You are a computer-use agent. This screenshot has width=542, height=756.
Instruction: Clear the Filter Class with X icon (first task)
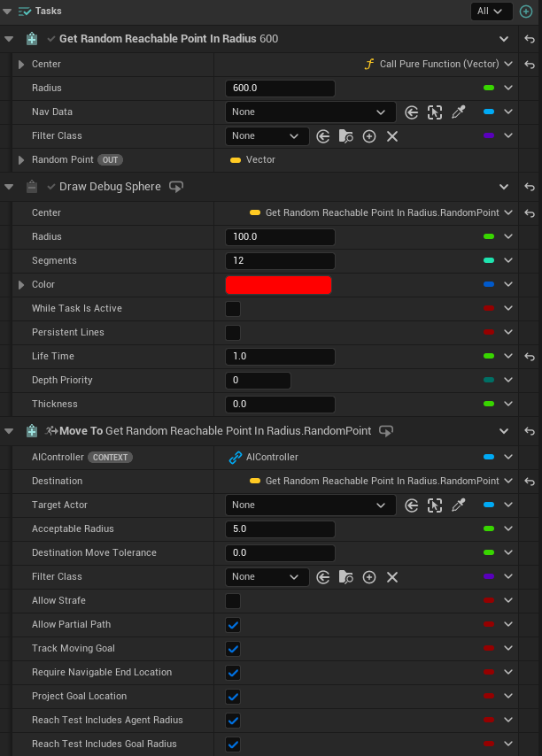[392, 136]
